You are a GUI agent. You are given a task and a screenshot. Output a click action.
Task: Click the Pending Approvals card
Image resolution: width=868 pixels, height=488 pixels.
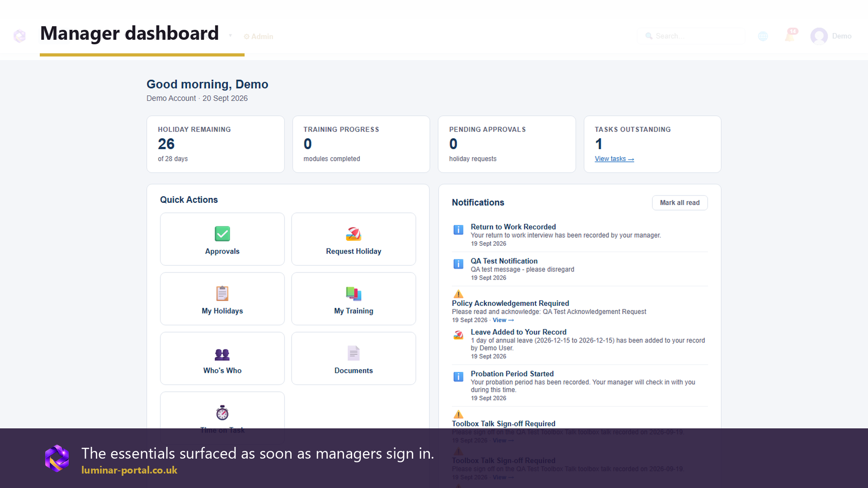pos(507,144)
